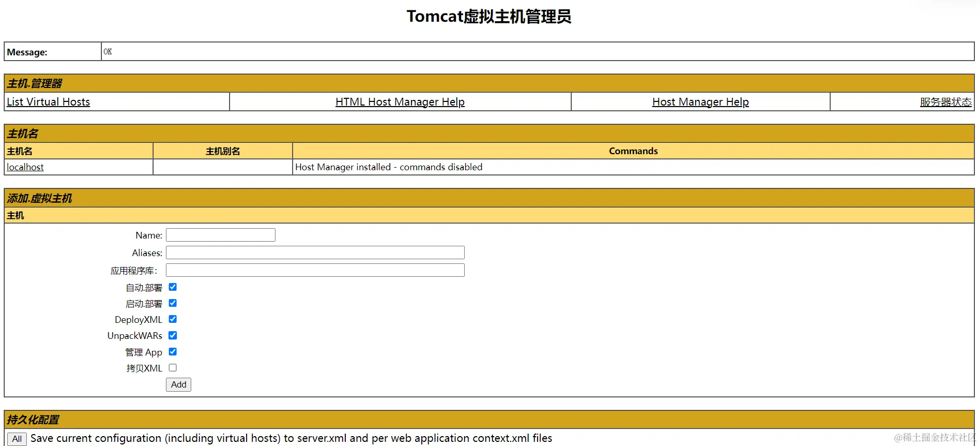Focus the 应用程序库 input field
The width and height of the screenshot is (980, 446).
[315, 270]
